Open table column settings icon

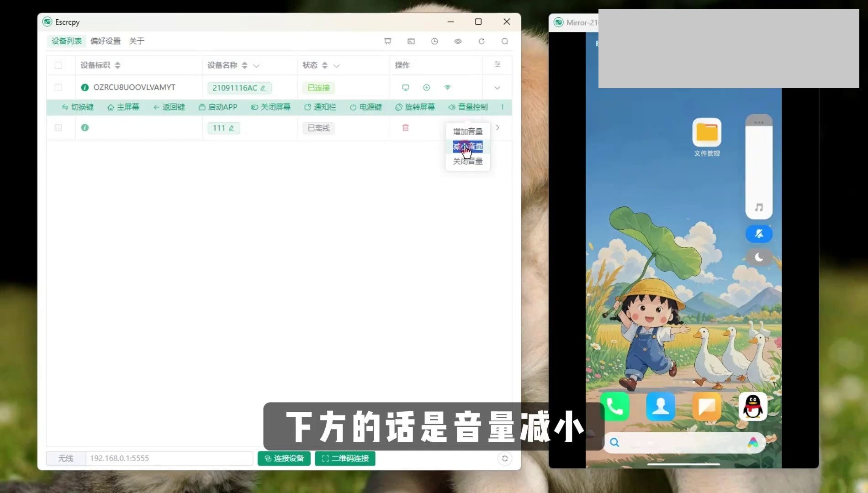pyautogui.click(x=498, y=64)
